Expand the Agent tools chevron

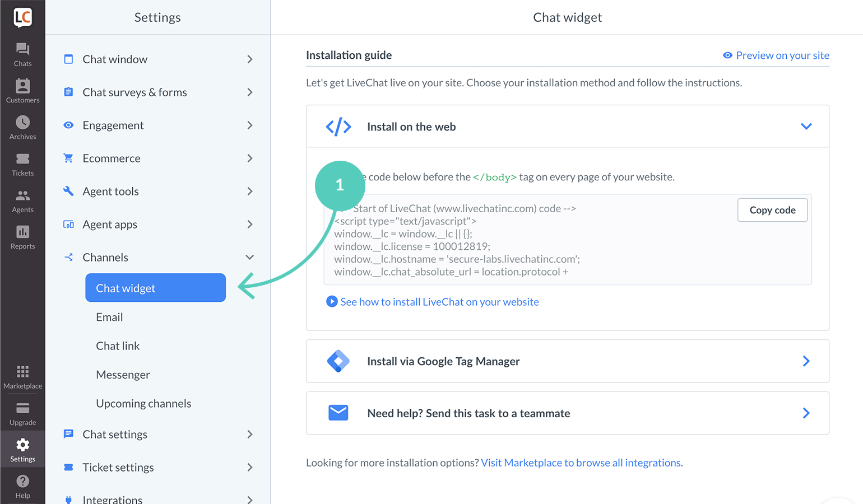pyautogui.click(x=250, y=191)
